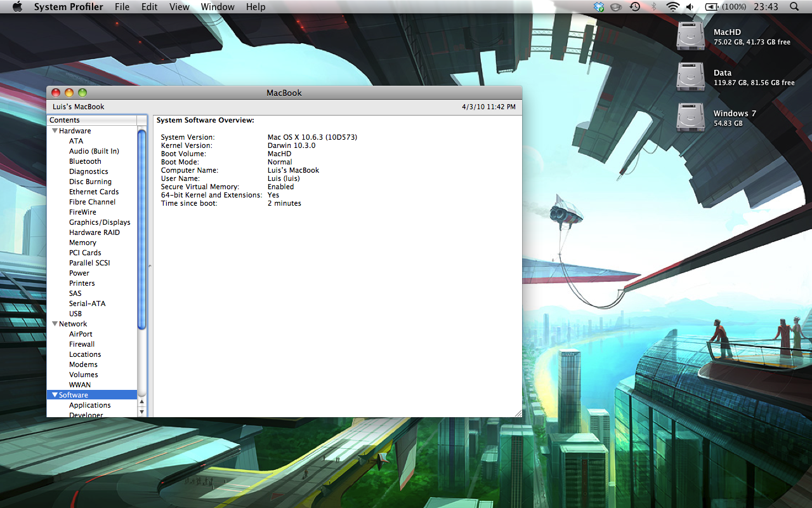Select USB in the Hardware list
Viewport: 812px width, 508px height.
coord(75,314)
